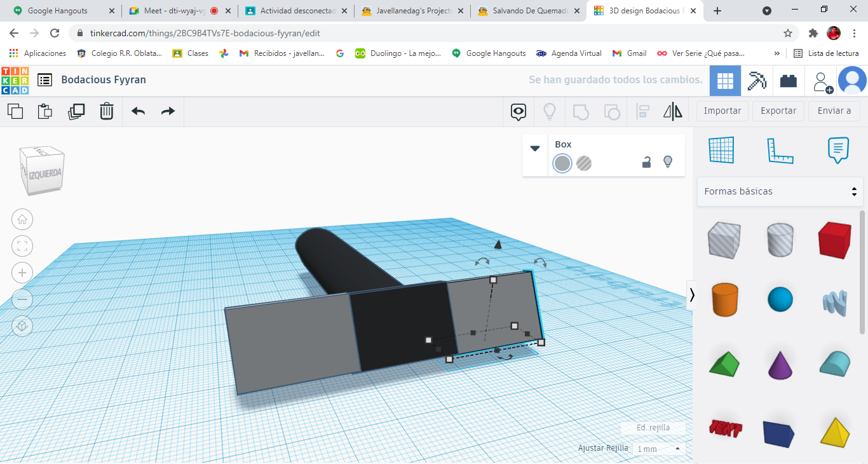
Task: Click the Exportar button
Action: (778, 111)
